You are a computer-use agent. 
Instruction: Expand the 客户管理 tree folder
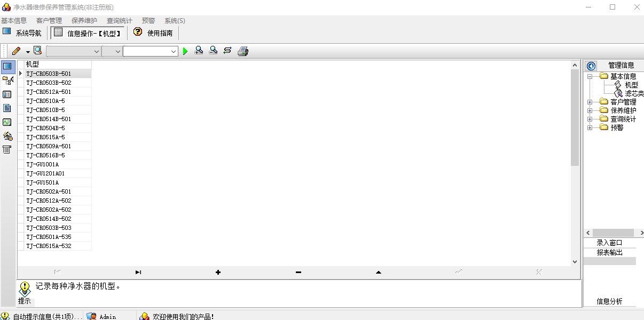[590, 102]
